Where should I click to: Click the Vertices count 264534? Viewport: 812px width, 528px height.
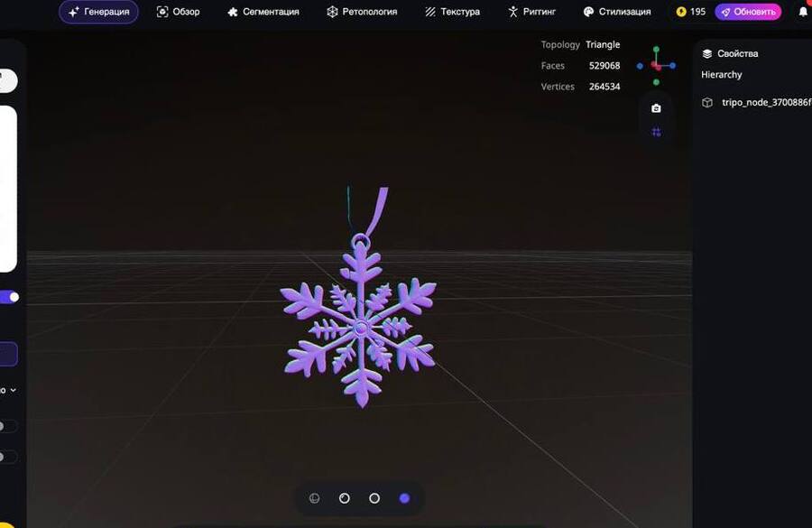pos(604,87)
